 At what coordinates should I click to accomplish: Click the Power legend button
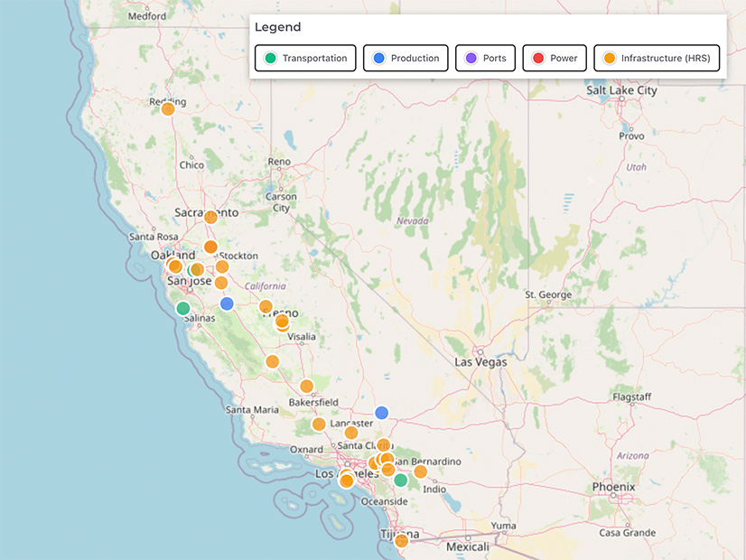(x=555, y=58)
